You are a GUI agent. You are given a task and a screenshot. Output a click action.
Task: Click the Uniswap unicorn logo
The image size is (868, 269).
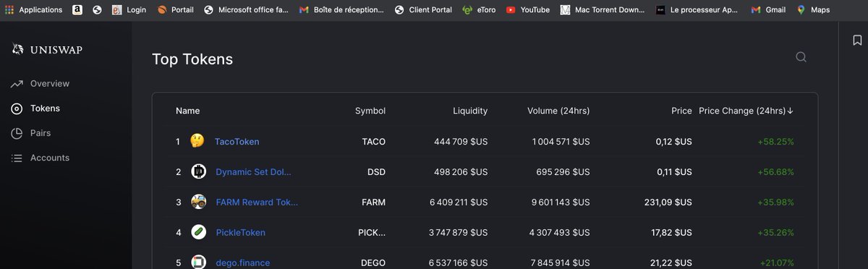point(18,50)
